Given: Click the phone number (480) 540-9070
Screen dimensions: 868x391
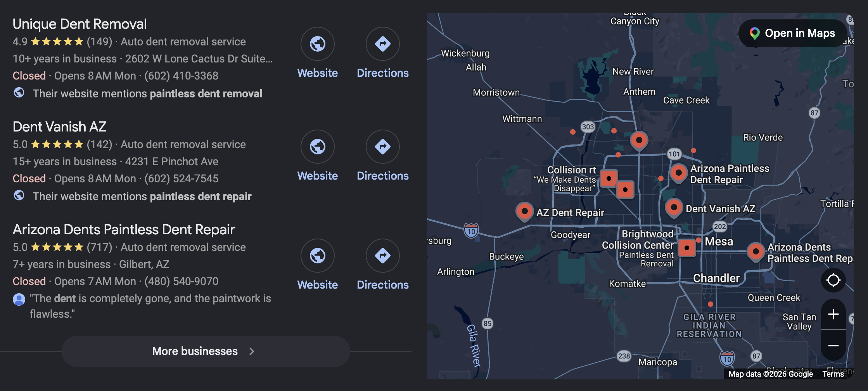Looking at the screenshot, I should [182, 281].
